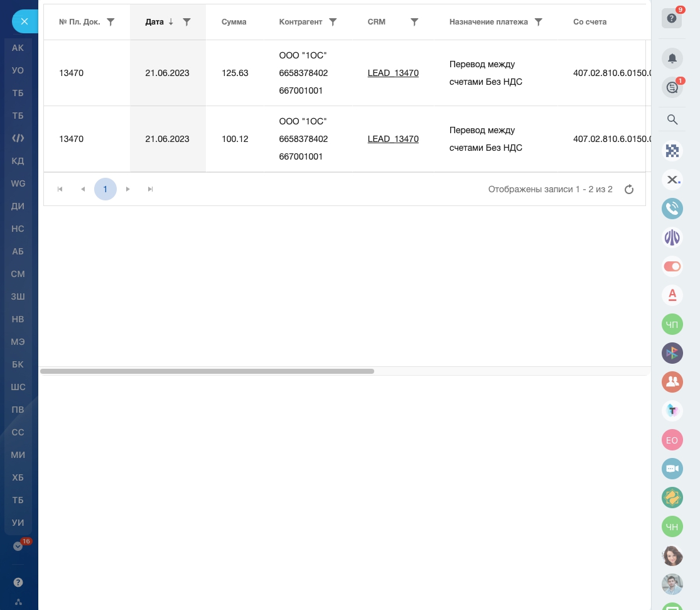Open the ХБ sidebar item

click(x=18, y=477)
